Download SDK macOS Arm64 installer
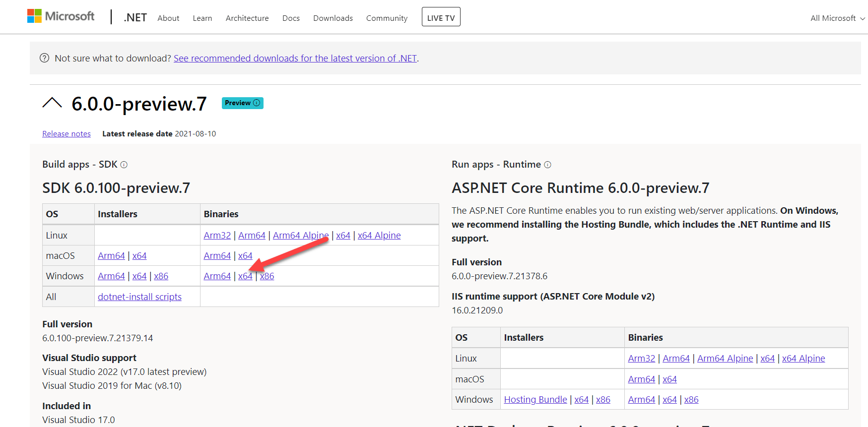The width and height of the screenshot is (868, 427). pos(111,256)
